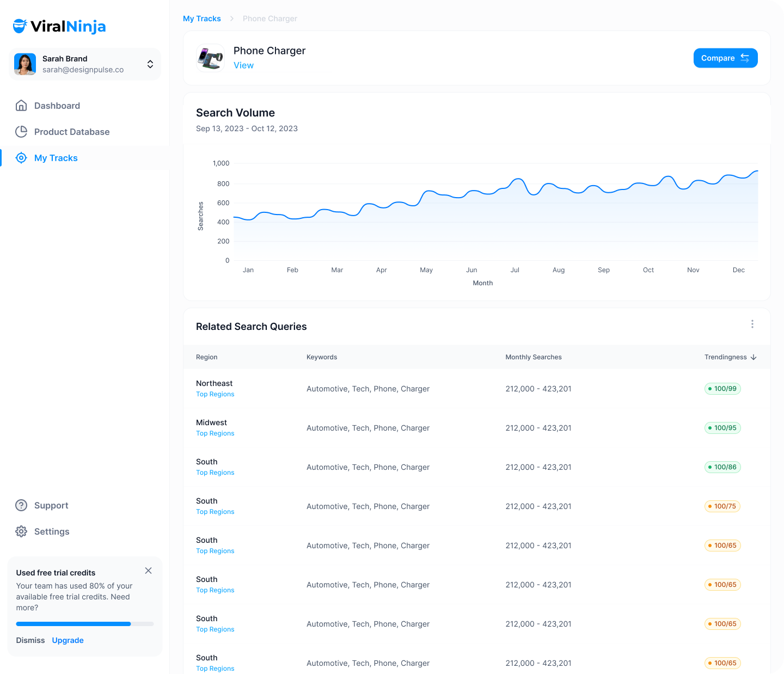Navigate to My Tracks breadcrumb
Screen dimensions: 784x674
pos(201,19)
